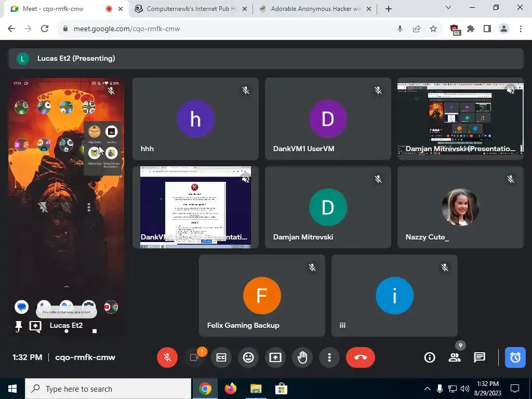Open the taskbar volume control

click(465, 389)
